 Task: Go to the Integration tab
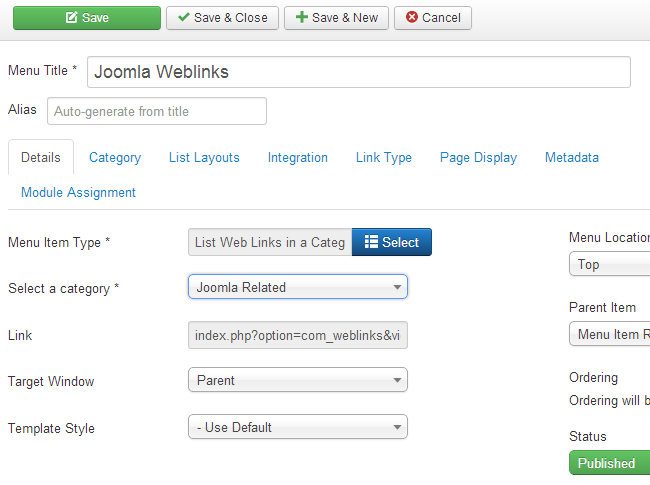(297, 157)
